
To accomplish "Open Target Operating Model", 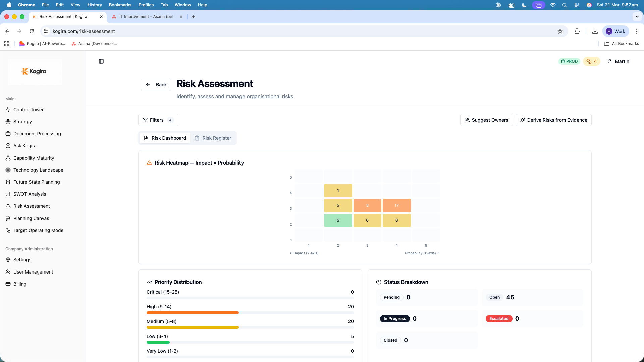I will pyautogui.click(x=39, y=230).
